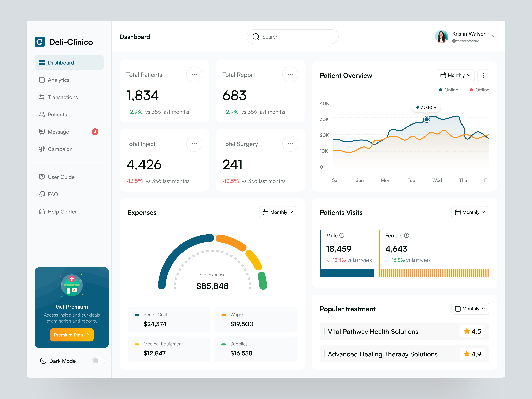Open the User Guide section
The height and width of the screenshot is (399, 532).
[61, 177]
